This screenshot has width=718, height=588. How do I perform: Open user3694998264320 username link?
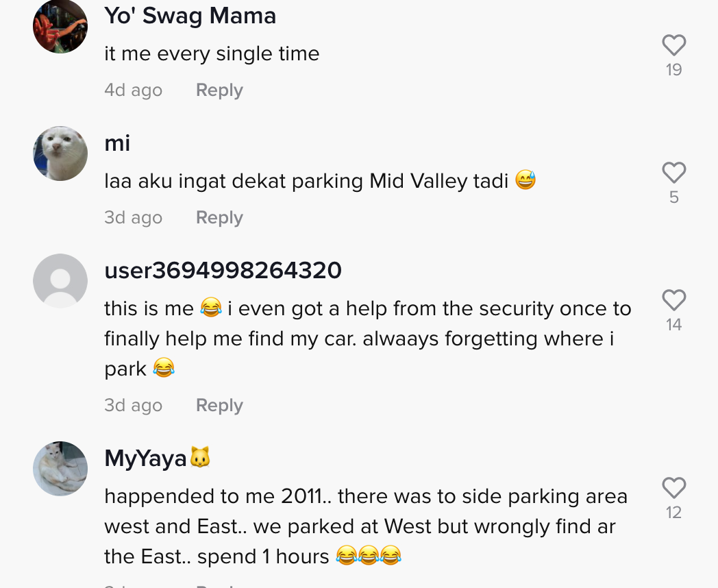click(x=223, y=271)
